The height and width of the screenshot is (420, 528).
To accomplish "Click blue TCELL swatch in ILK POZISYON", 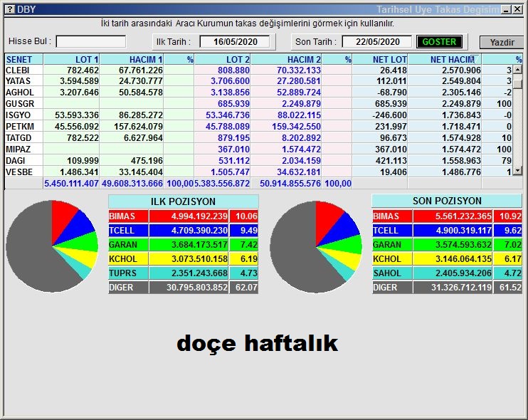I will click(x=128, y=231).
